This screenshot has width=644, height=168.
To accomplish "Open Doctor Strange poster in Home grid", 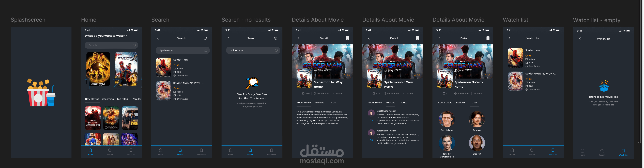I will pos(93,118).
